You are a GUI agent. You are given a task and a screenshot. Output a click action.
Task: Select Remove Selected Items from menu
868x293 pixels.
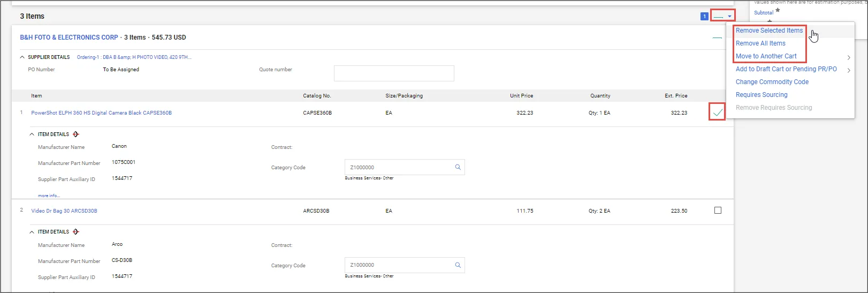pos(769,31)
